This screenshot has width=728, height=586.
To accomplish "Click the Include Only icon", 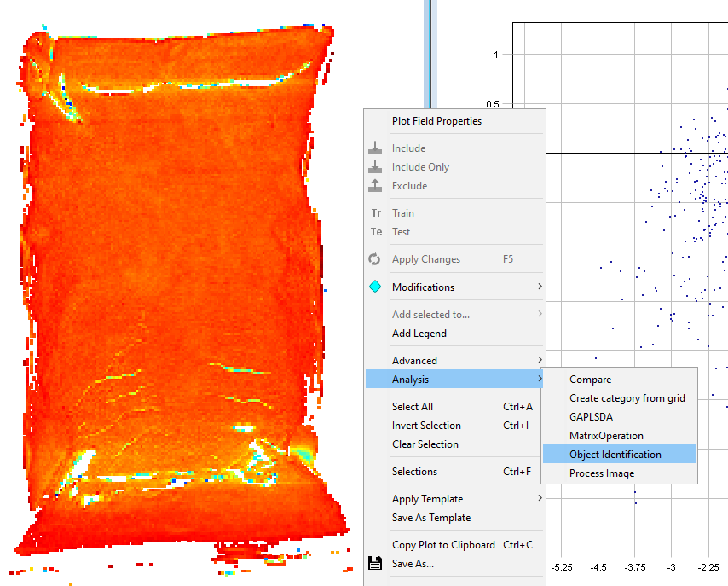I will click(375, 167).
